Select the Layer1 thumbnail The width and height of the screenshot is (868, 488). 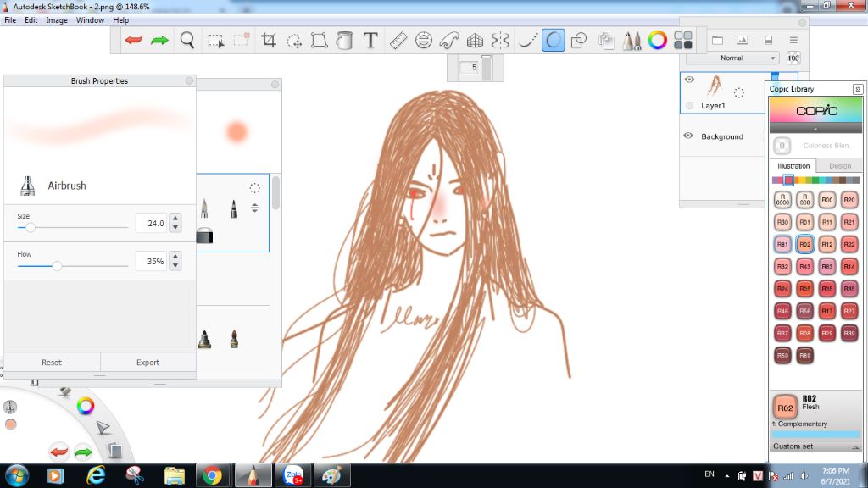pos(714,86)
